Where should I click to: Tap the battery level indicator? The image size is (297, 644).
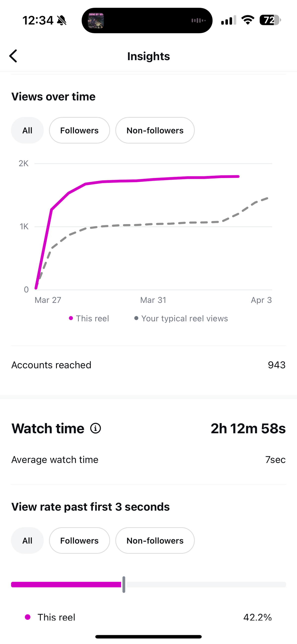pos(270,20)
